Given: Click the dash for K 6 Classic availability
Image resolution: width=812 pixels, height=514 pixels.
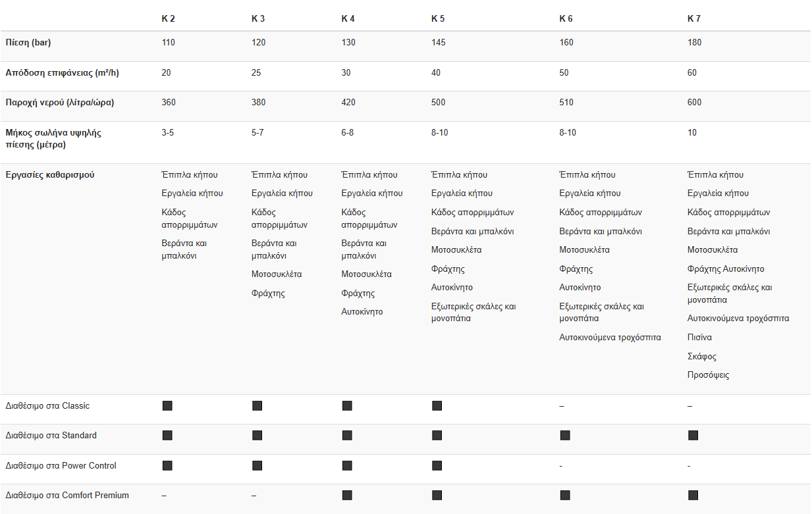Looking at the screenshot, I should pos(562,406).
